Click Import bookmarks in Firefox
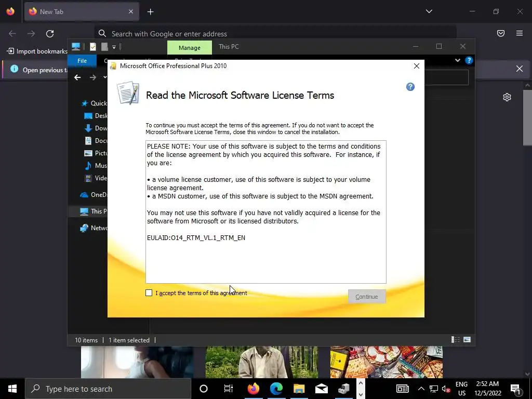Viewport: 532px width, 399px height. click(x=37, y=51)
